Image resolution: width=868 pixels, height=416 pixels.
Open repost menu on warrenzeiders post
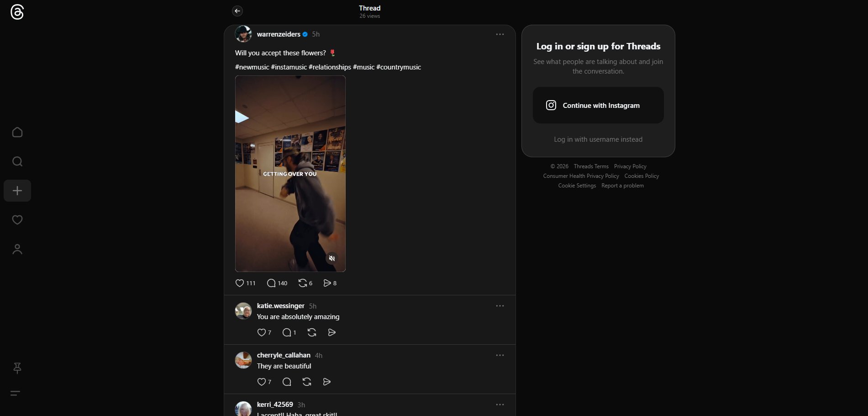click(x=302, y=283)
